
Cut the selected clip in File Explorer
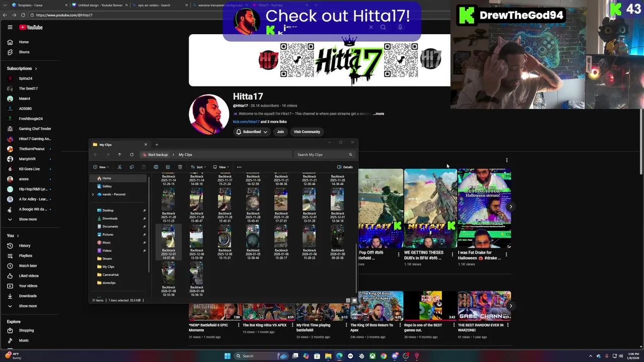[120, 167]
